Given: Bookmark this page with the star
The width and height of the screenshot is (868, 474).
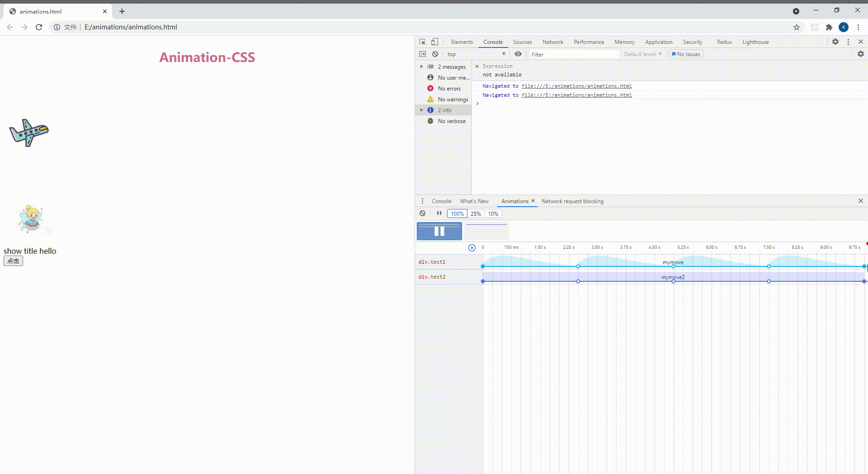Looking at the screenshot, I should coord(797,27).
